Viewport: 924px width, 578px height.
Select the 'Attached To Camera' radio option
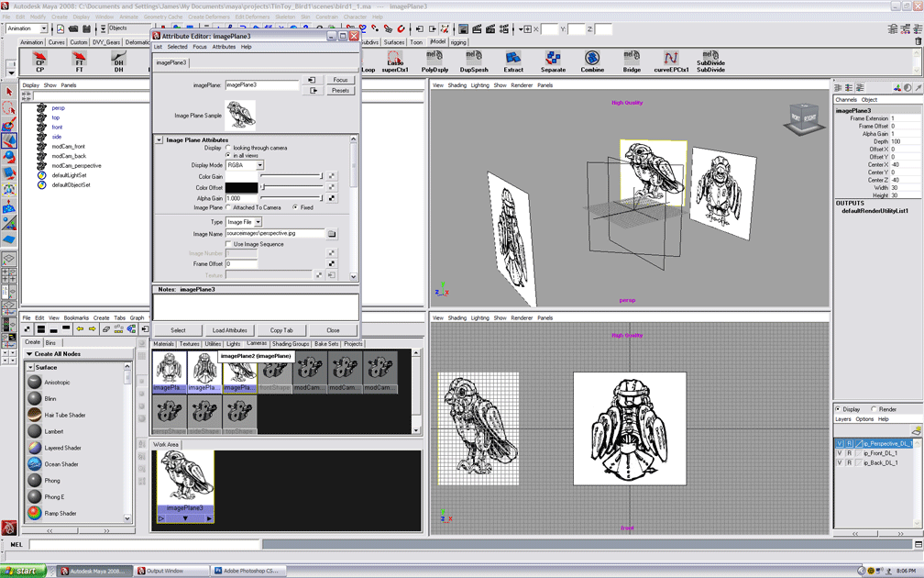(x=228, y=207)
